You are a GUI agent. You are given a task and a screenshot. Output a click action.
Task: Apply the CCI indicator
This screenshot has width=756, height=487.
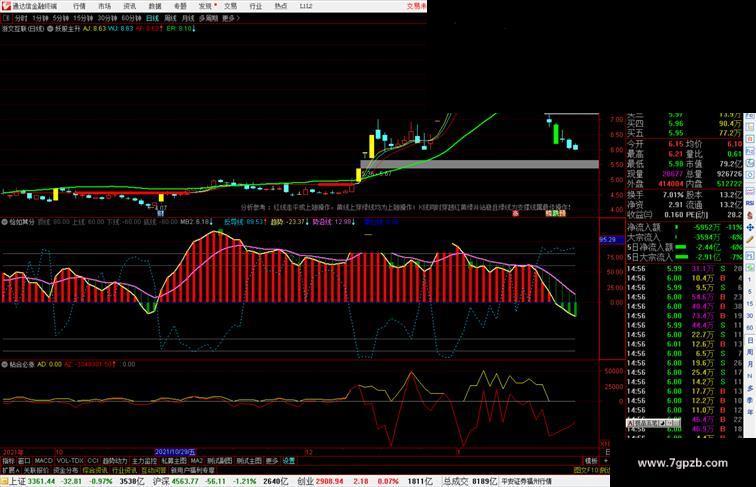pos(93,461)
